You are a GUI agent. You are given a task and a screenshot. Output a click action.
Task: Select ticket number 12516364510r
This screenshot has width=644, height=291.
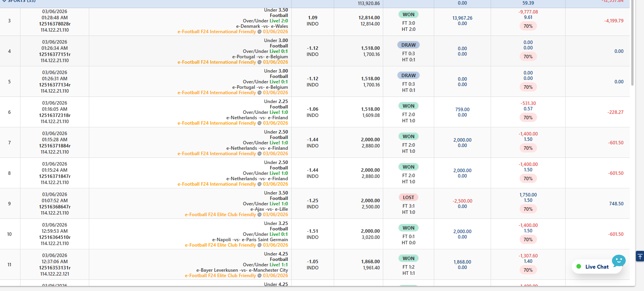coord(55,237)
